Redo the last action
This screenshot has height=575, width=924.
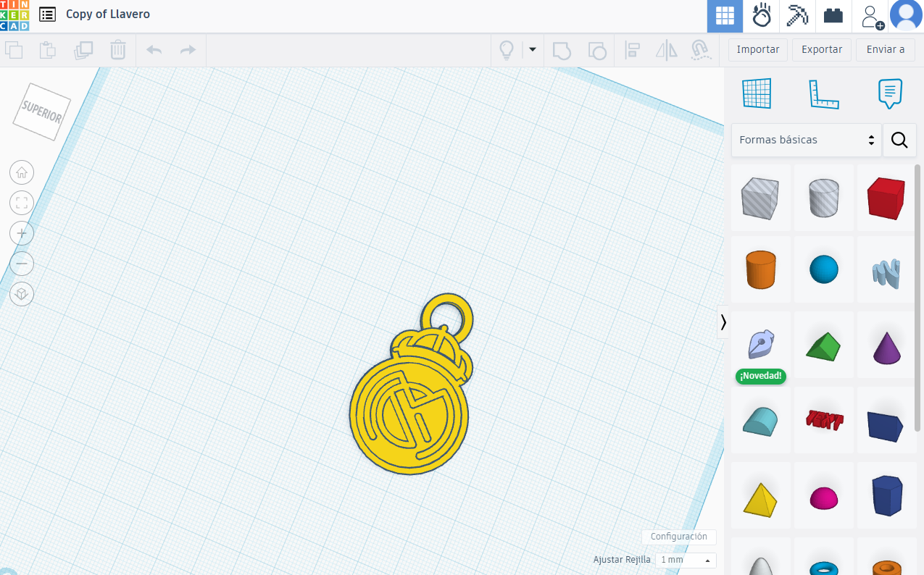tap(188, 49)
